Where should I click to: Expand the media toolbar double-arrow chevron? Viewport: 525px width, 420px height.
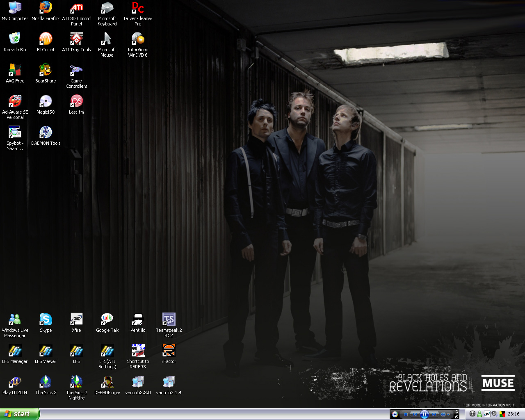coord(457,412)
